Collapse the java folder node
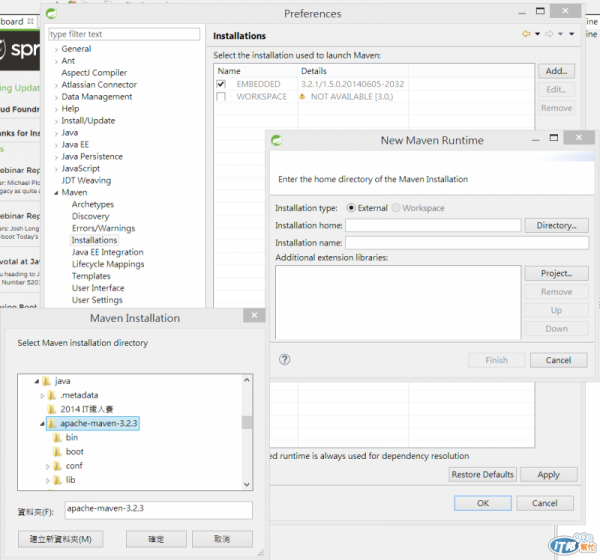Image resolution: width=600 pixels, height=560 pixels. (x=37, y=381)
